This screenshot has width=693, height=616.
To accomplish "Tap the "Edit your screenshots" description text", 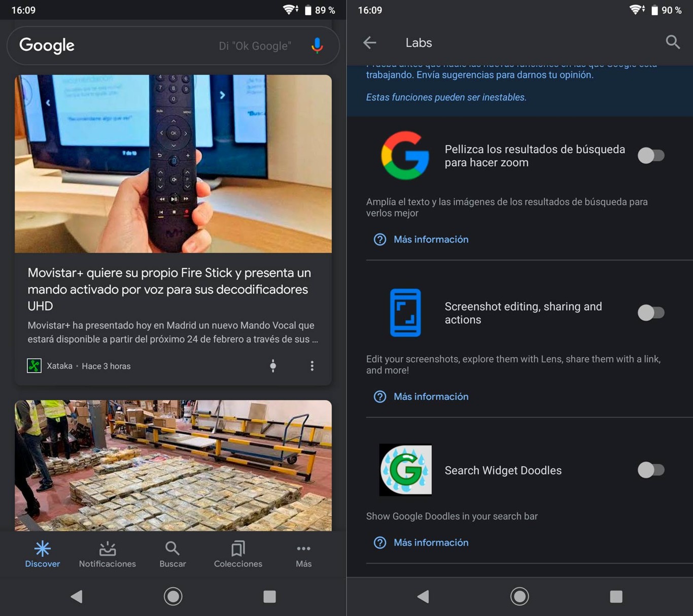I will (513, 364).
